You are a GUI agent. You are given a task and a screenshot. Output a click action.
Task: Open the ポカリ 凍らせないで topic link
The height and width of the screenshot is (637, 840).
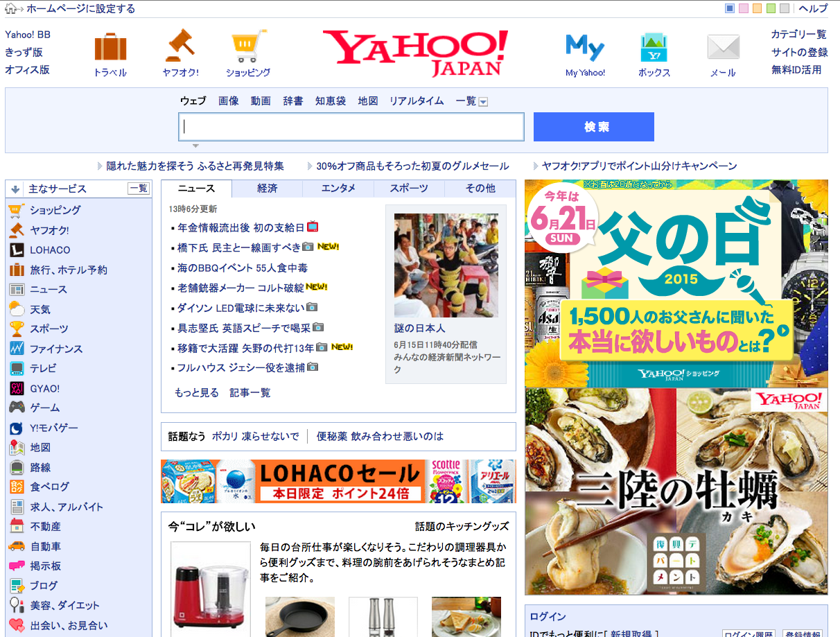click(256, 436)
